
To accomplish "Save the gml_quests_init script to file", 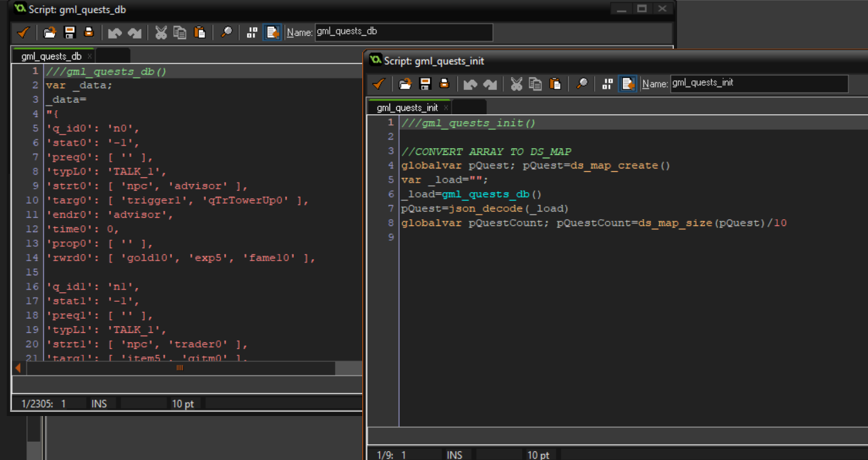I will click(425, 84).
